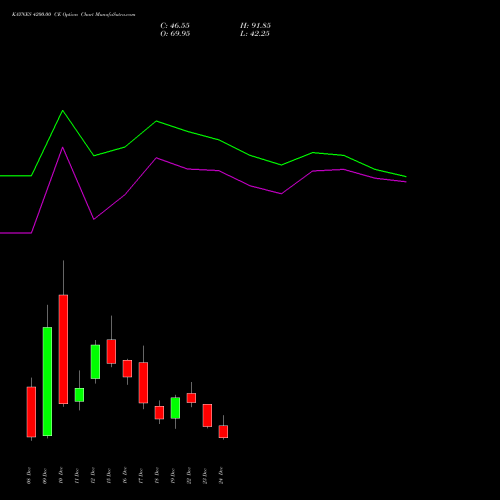
Task: Click the 11 Dec date label
Action: pyautogui.click(x=77, y=476)
